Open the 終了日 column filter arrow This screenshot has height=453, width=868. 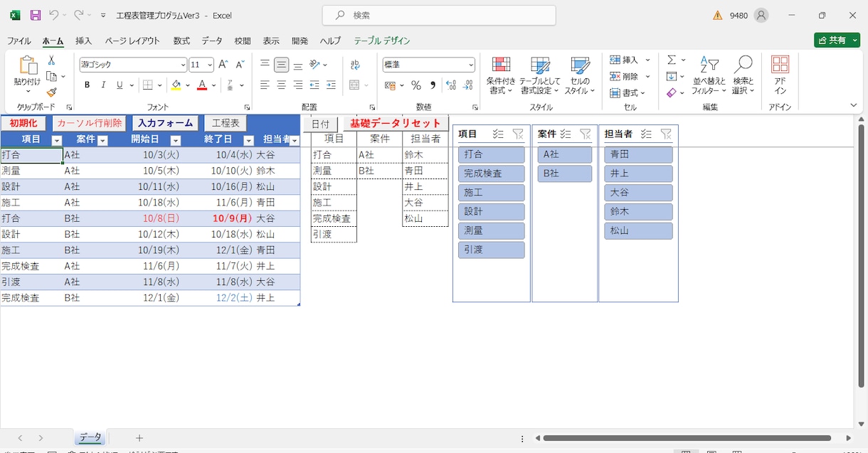click(248, 140)
